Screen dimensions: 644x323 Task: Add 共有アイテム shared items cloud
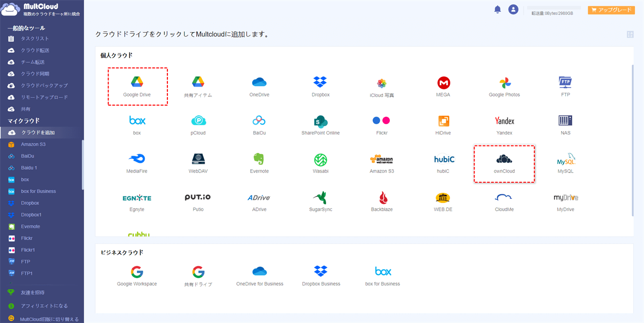coord(198,87)
